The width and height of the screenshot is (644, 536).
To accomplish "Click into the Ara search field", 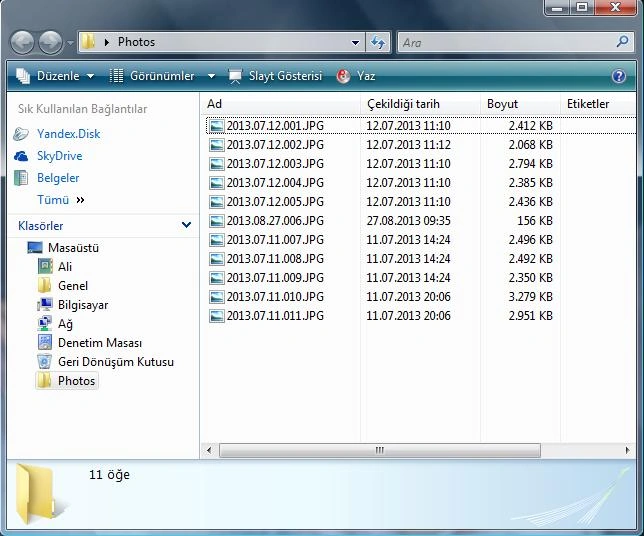I will click(x=506, y=42).
